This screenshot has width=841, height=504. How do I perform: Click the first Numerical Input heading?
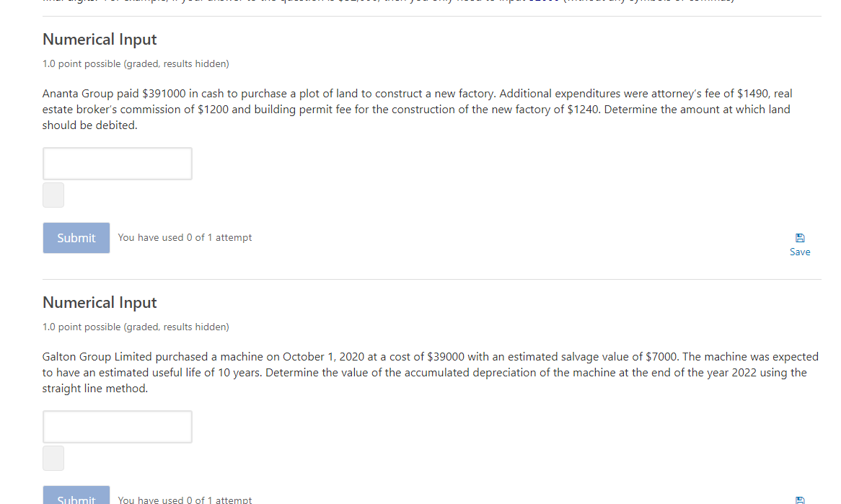click(x=100, y=39)
